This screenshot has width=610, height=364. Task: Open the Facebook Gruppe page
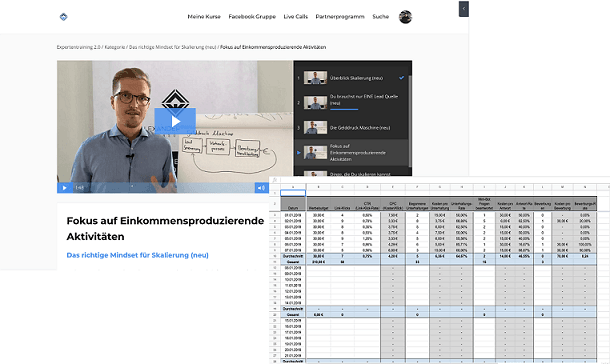[x=252, y=17]
